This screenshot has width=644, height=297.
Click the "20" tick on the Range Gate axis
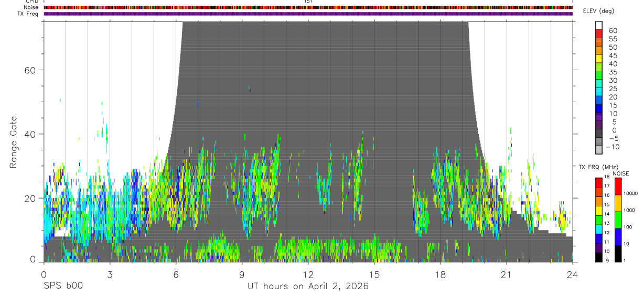[29, 198]
